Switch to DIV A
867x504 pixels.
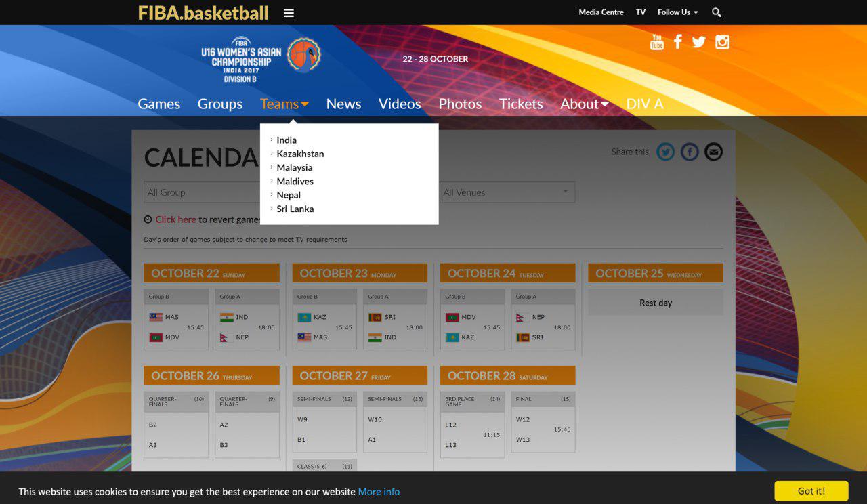(x=644, y=104)
